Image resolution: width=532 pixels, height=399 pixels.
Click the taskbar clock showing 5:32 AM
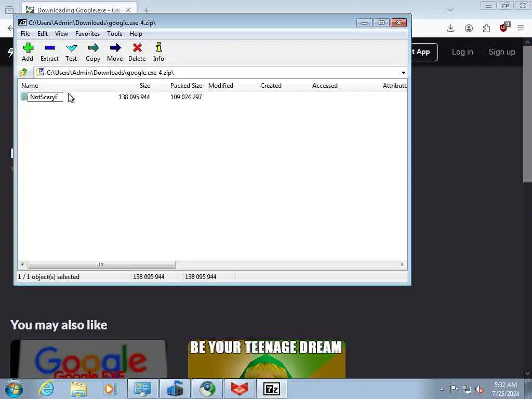[x=506, y=389]
